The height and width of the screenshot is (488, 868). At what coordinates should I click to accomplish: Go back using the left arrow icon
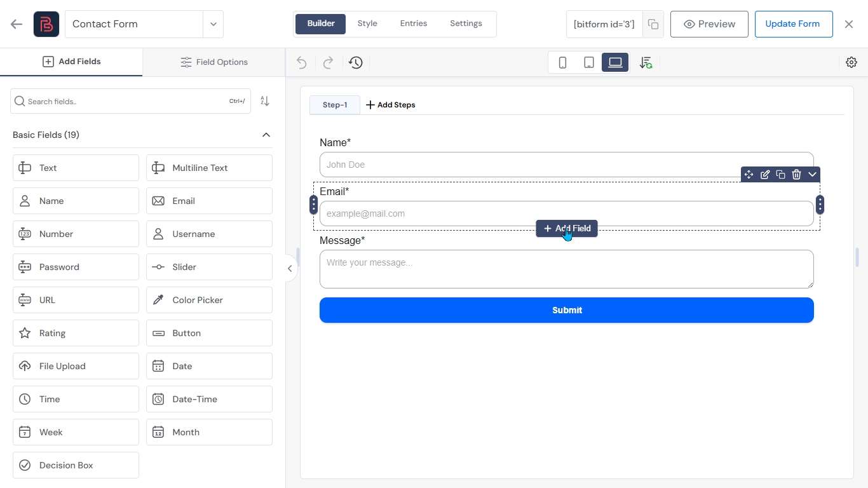[17, 24]
